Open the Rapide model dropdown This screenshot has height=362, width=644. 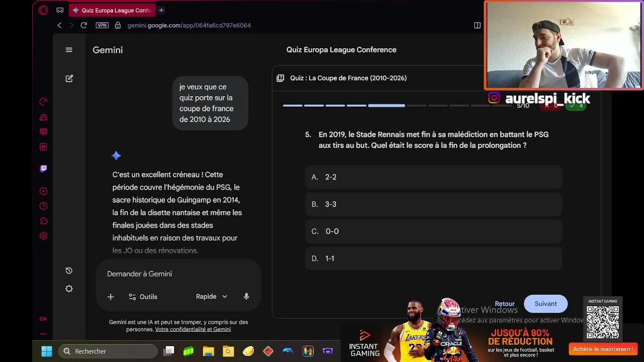pos(211,297)
